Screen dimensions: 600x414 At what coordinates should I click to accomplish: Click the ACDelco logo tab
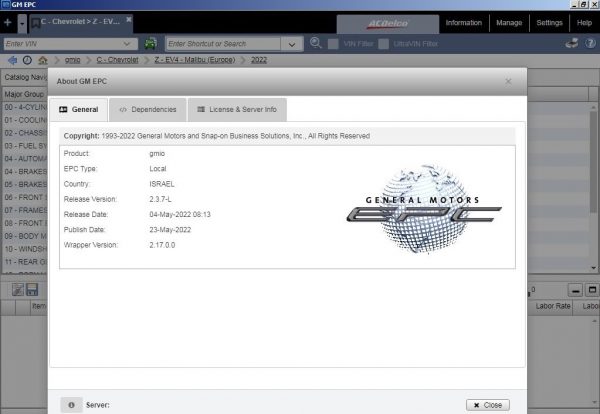click(388, 24)
